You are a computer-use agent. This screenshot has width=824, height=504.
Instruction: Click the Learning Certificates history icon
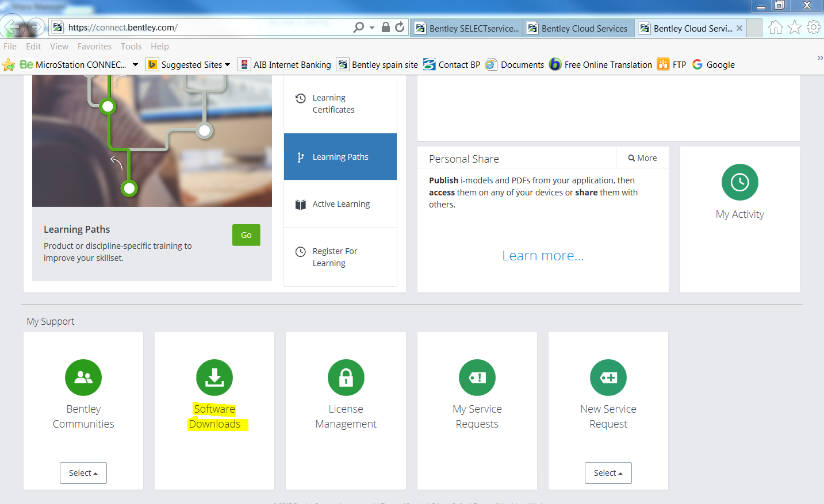tap(300, 98)
